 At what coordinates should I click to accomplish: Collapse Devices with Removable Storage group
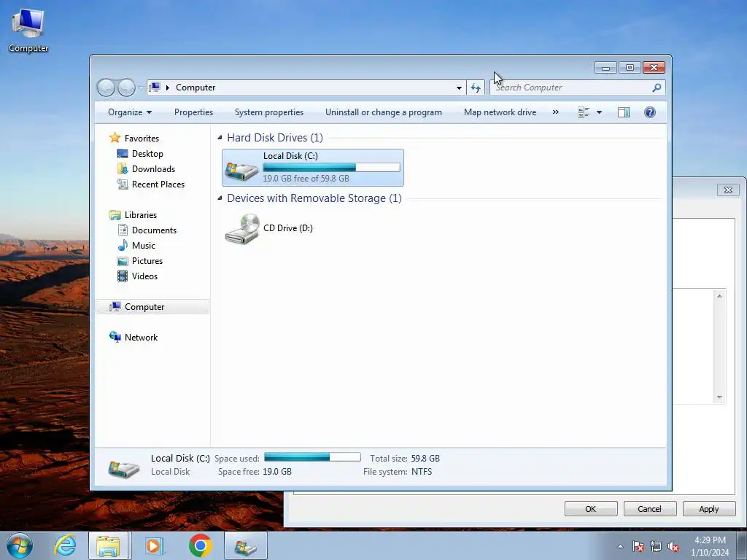[220, 198]
